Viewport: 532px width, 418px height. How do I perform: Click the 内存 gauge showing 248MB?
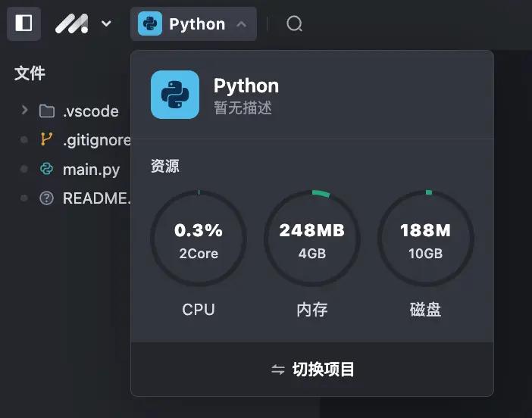[312, 238]
